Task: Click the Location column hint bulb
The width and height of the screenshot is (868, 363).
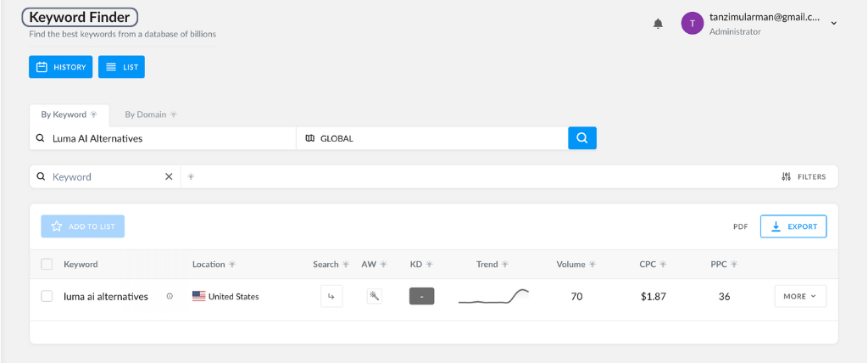Action: pos(232,265)
